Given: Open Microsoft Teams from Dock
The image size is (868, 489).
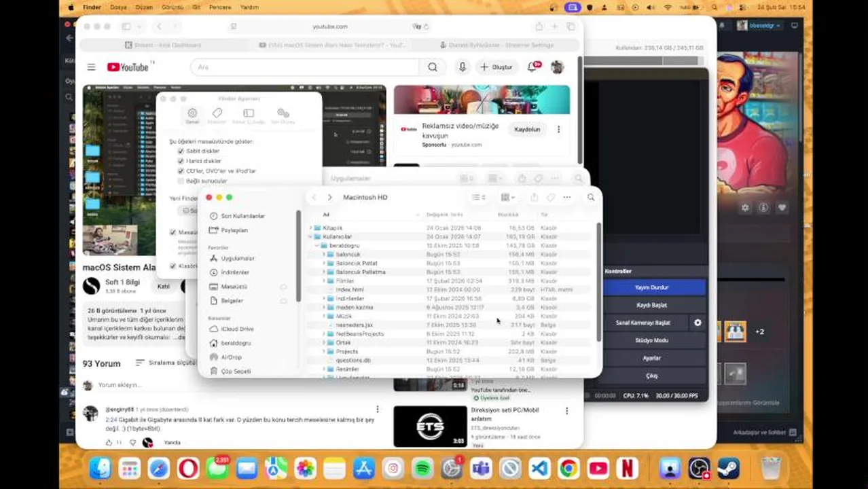Looking at the screenshot, I should [481, 469].
